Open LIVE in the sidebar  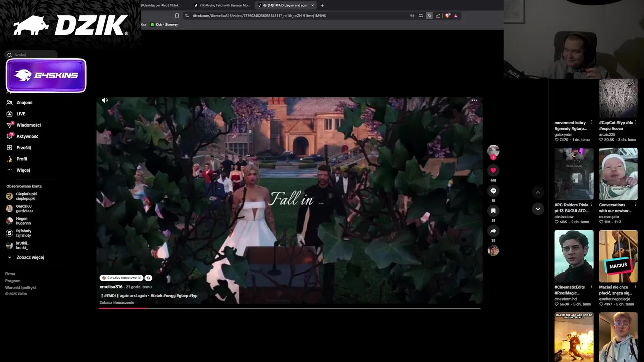16,114
